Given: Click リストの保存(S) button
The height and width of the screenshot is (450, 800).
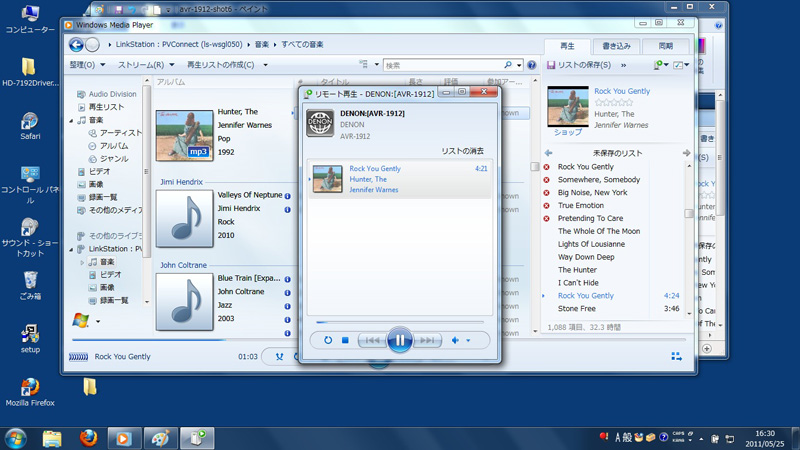Looking at the screenshot, I should (579, 65).
